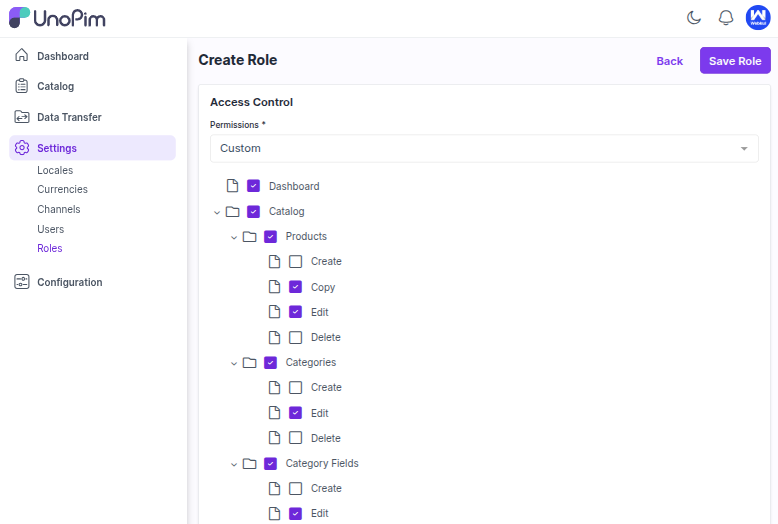Collapse the Products tree node chevron
The image size is (778, 524).
pos(234,238)
